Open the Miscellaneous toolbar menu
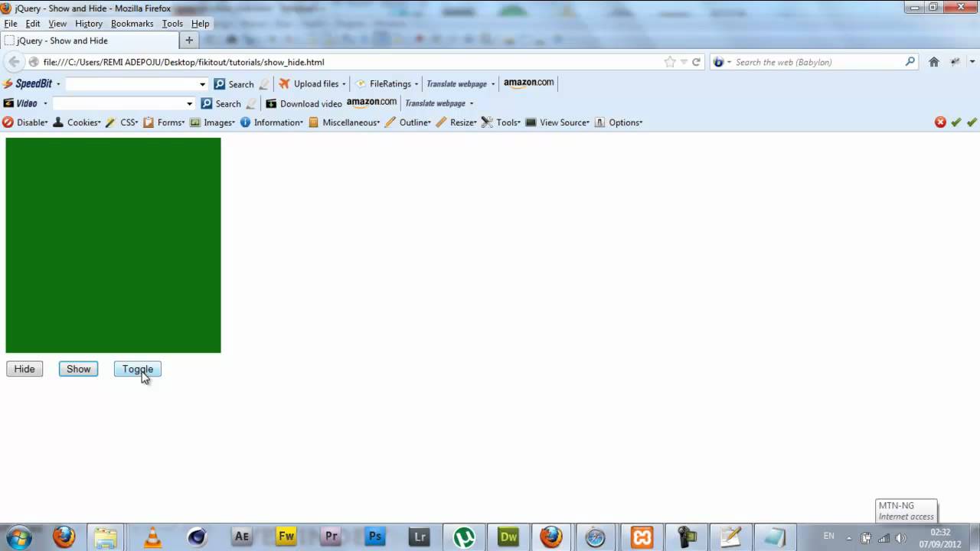 [344, 122]
